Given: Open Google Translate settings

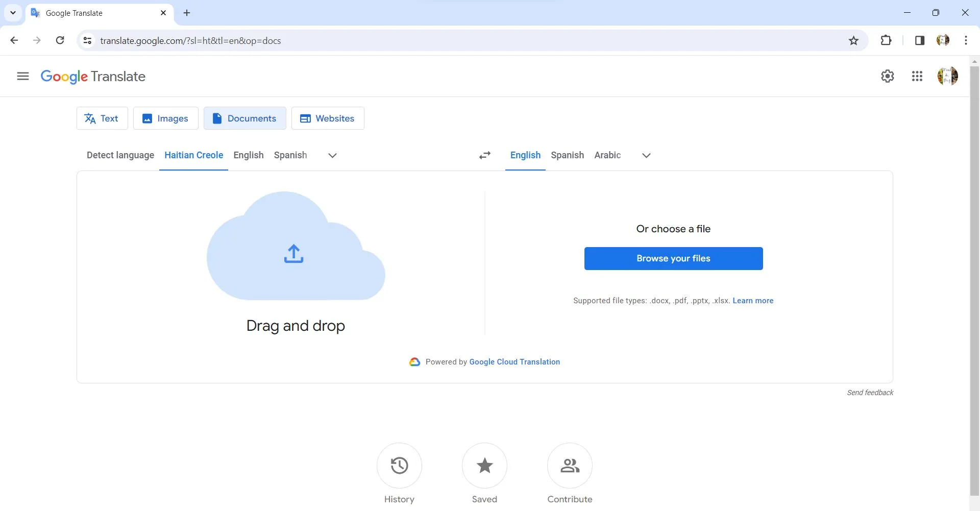Looking at the screenshot, I should point(888,76).
